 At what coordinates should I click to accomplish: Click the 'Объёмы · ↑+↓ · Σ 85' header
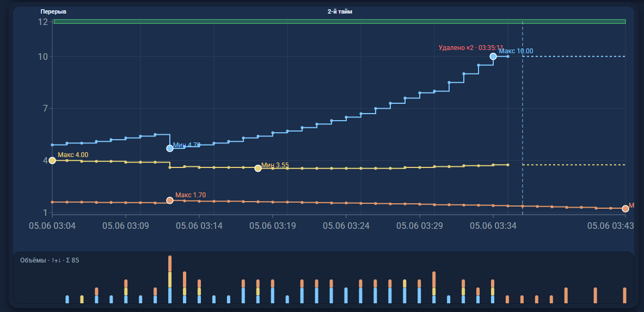[x=50, y=260]
